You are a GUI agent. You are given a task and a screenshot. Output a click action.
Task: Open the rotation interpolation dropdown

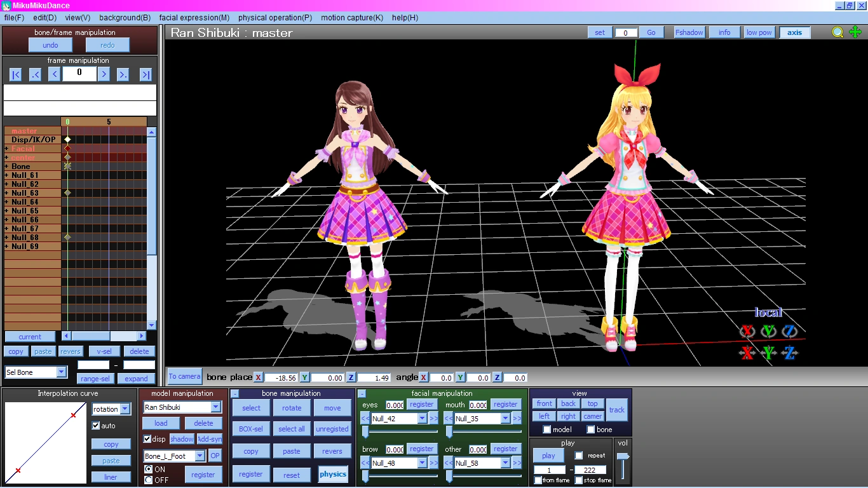pos(125,409)
